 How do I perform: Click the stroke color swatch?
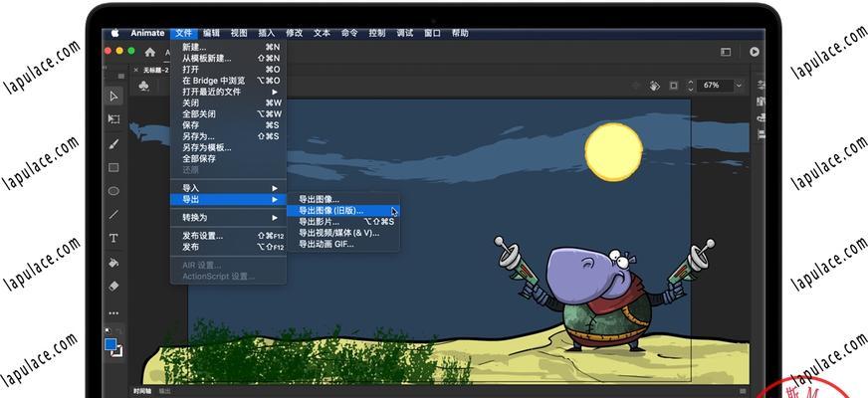[117, 351]
